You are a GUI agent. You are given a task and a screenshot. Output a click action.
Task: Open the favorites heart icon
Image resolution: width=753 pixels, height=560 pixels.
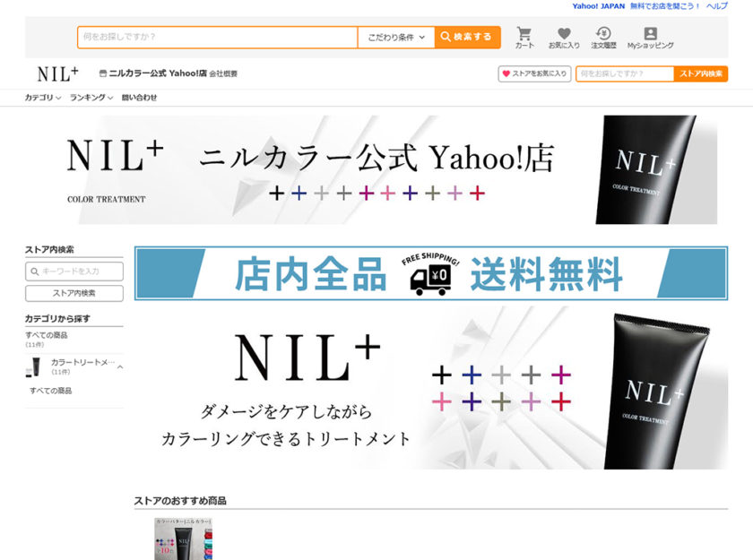(x=564, y=36)
